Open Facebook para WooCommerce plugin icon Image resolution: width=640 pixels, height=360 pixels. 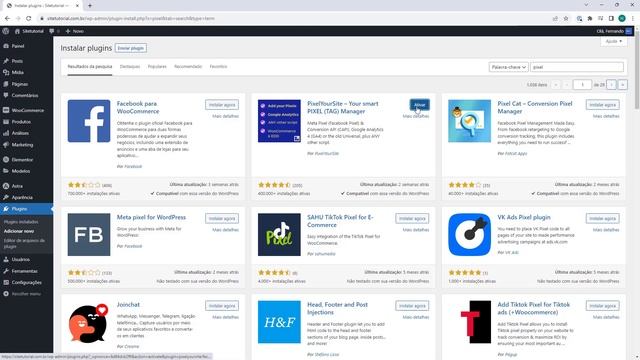pos(89,121)
